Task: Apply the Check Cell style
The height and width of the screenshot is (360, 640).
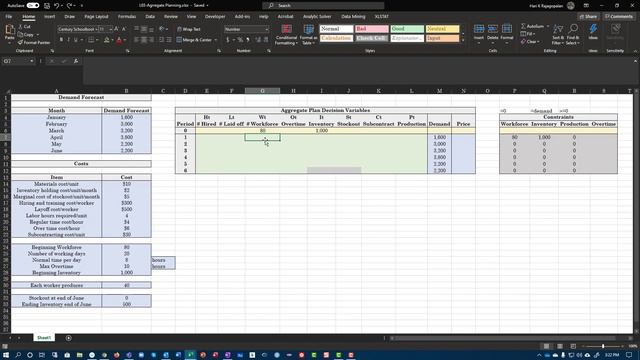Action: [371, 38]
